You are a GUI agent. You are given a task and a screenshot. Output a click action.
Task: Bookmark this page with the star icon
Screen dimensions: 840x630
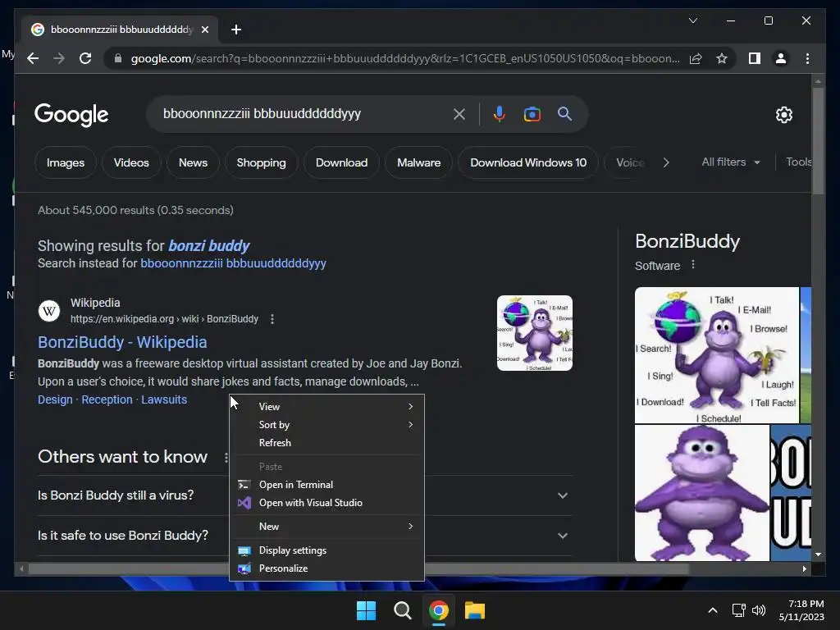pos(722,58)
